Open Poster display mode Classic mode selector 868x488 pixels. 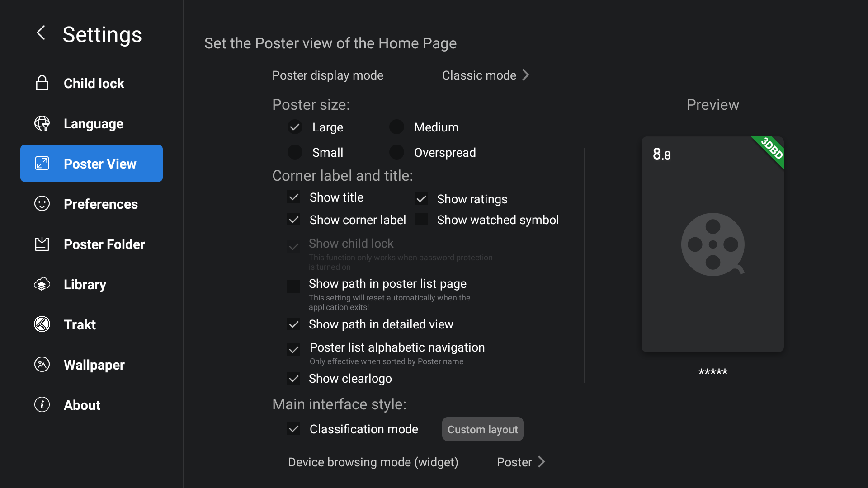click(486, 75)
